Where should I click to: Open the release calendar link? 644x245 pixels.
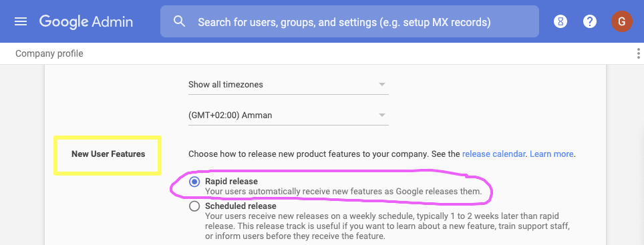click(x=494, y=154)
